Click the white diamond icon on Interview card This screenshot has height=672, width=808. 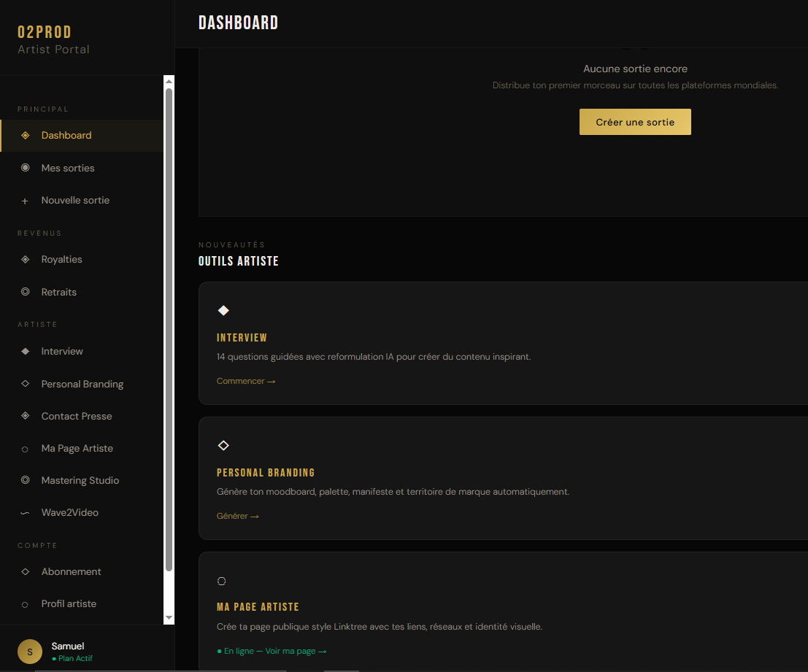(x=223, y=310)
